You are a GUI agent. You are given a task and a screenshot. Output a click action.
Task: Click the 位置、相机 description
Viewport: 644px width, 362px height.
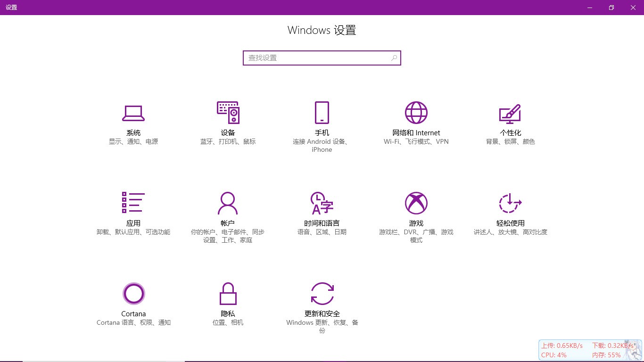tap(228, 322)
